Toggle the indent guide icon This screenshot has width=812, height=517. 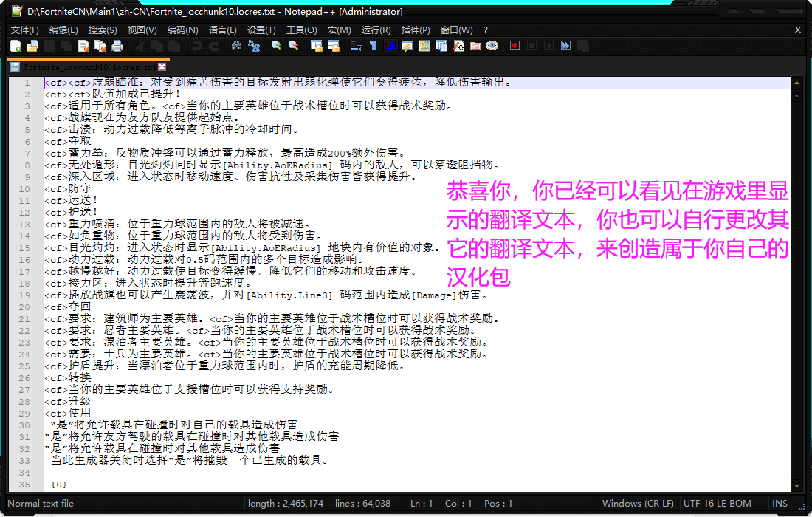(391, 46)
